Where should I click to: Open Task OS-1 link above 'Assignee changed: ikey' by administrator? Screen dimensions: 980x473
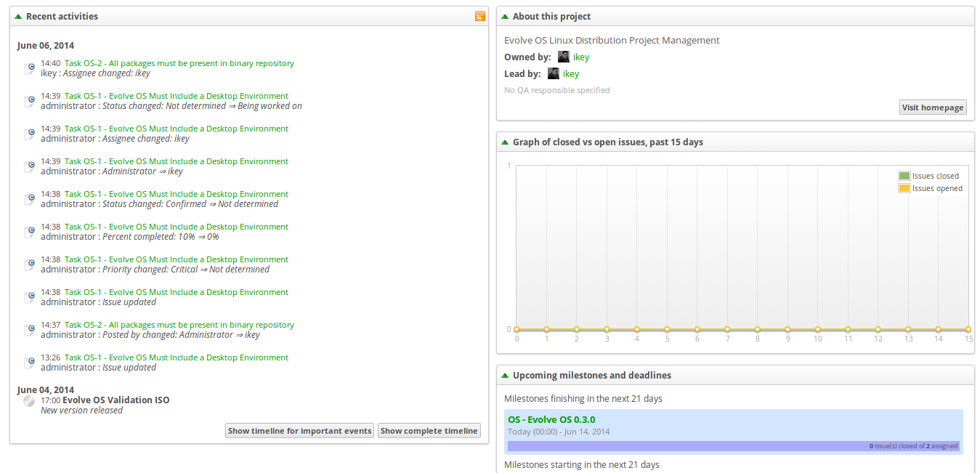tap(177, 129)
